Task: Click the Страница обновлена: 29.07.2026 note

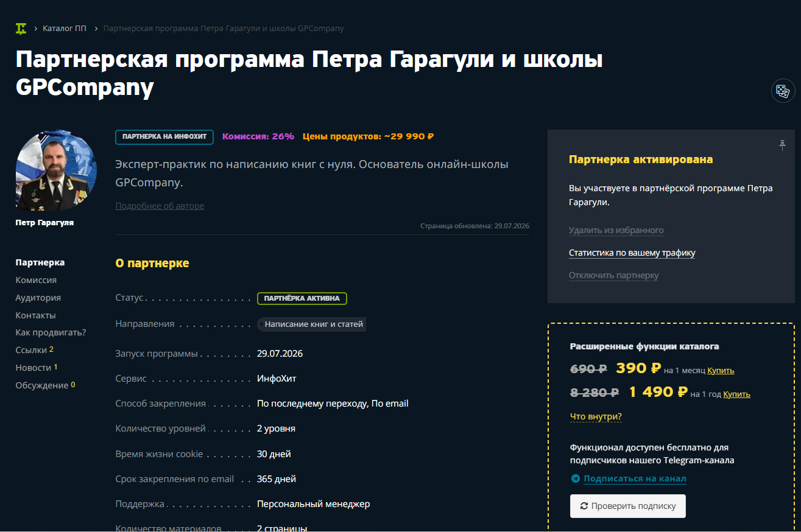Action: pos(475,226)
